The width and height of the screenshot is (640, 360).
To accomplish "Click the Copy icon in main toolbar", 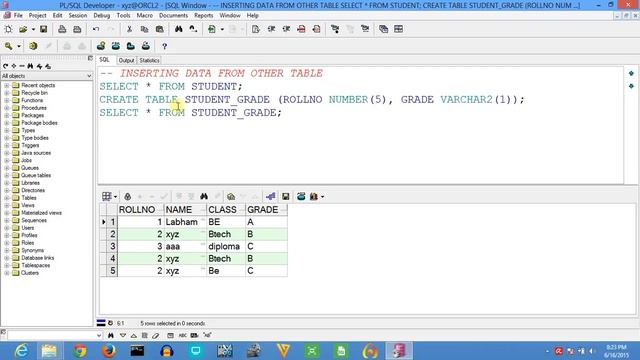I will coord(144,29).
